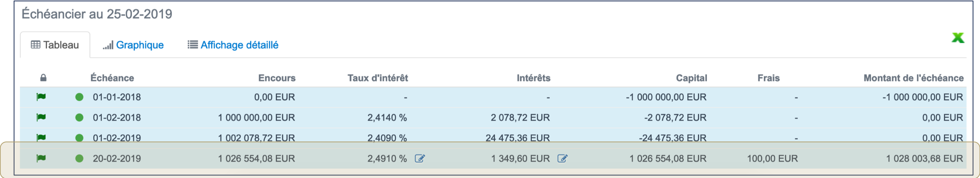Click the lock icon in table header

[43, 78]
